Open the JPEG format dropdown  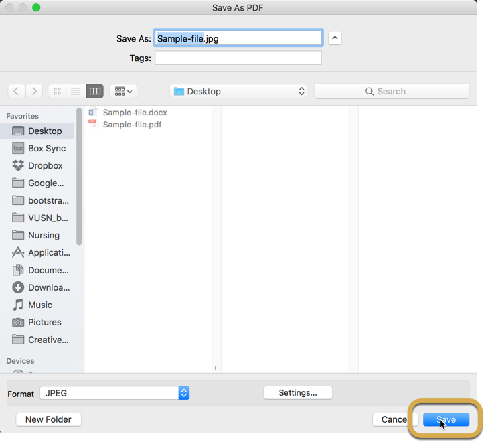click(114, 393)
